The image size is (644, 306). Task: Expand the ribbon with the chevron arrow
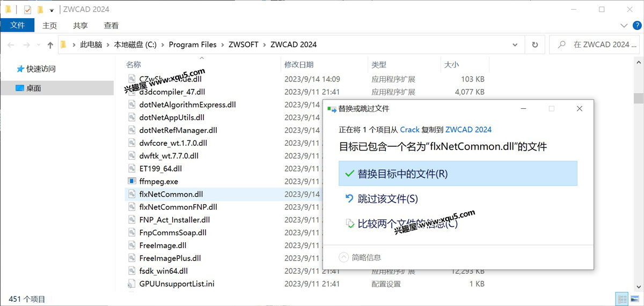coord(624,25)
